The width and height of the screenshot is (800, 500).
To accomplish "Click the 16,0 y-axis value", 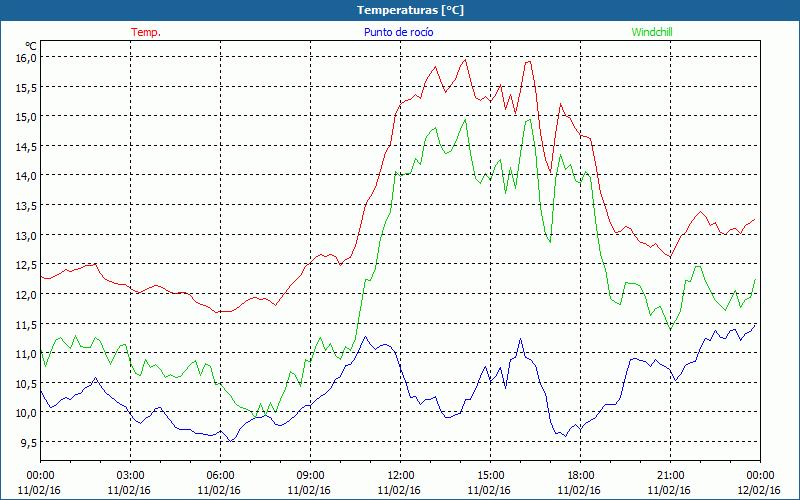I will [26, 58].
